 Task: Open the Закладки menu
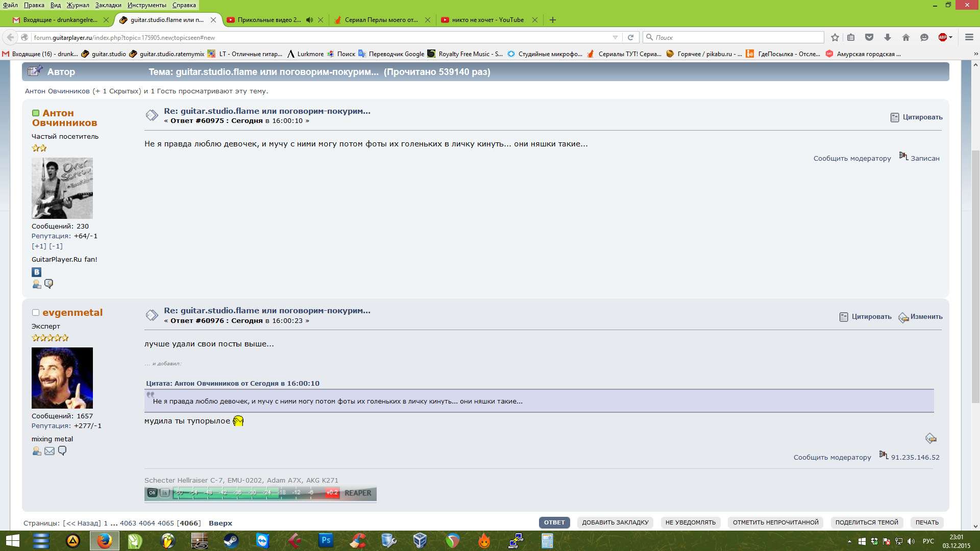tap(108, 5)
